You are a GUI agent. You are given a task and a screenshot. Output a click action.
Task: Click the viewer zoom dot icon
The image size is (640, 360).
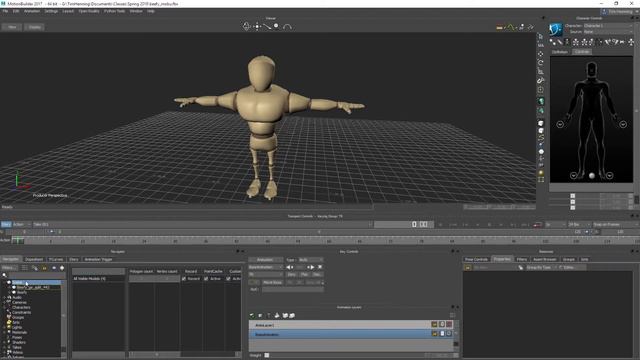point(276,26)
